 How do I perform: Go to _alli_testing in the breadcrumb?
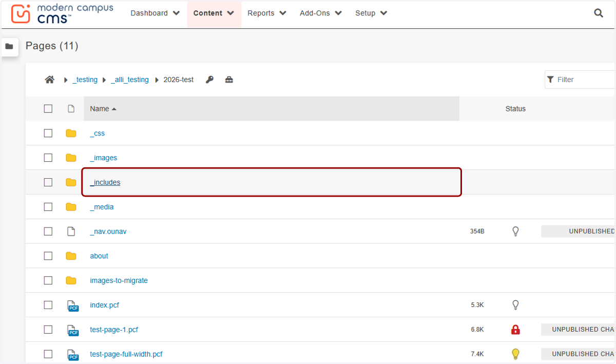129,80
